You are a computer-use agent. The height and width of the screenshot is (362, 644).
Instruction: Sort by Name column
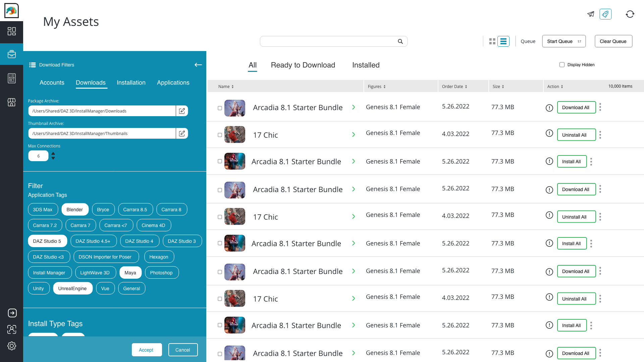[x=226, y=87]
